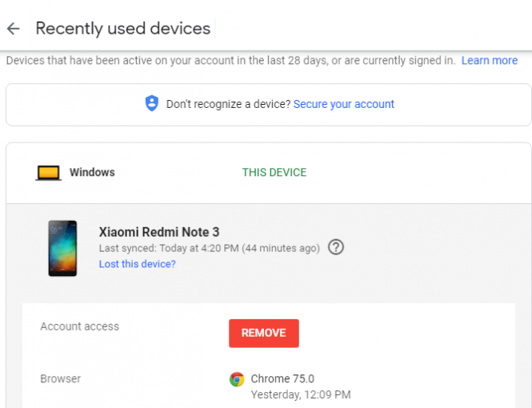Click the Don't recognize a device? text
This screenshot has height=408, width=532.
[228, 104]
